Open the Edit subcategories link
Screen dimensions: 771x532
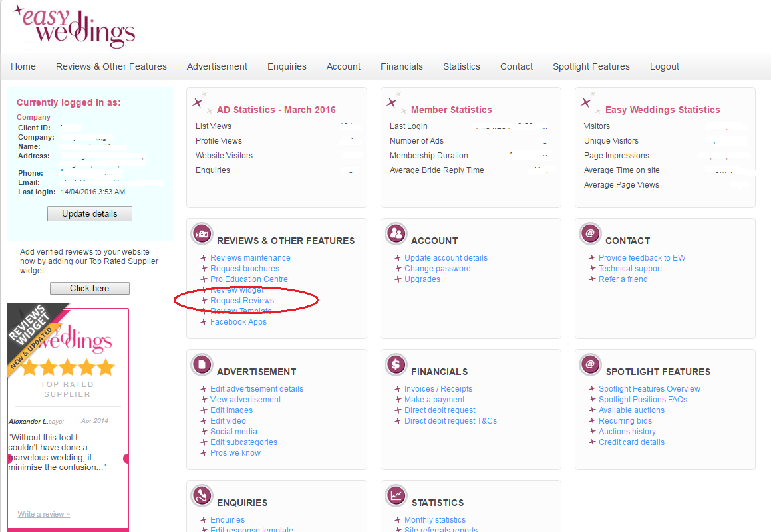pos(243,442)
